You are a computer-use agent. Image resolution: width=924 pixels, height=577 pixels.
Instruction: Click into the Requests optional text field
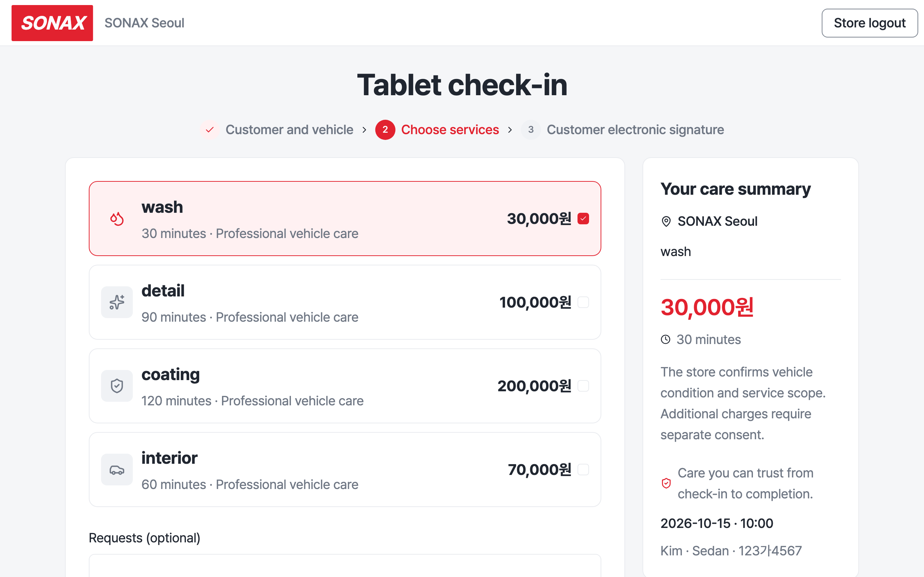click(345, 565)
